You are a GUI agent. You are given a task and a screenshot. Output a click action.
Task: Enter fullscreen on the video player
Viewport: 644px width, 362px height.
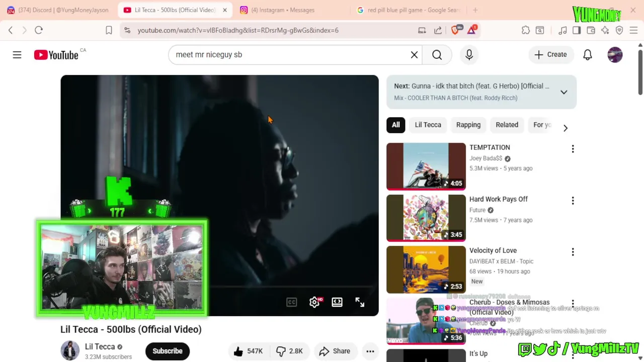pyautogui.click(x=360, y=302)
